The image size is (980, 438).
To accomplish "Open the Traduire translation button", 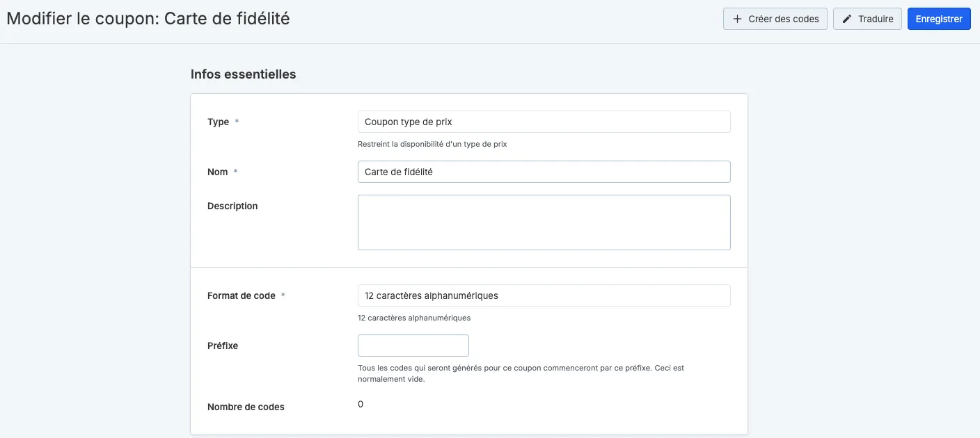I will [x=867, y=19].
